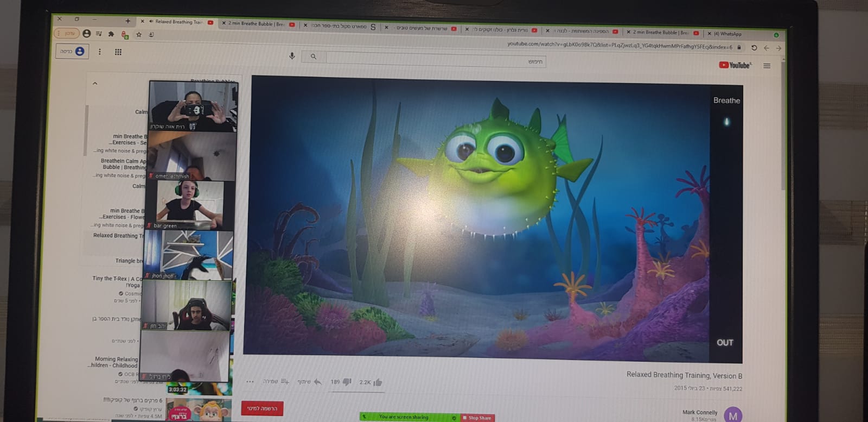
Task: Click the red subscribe button
Action: [262, 408]
